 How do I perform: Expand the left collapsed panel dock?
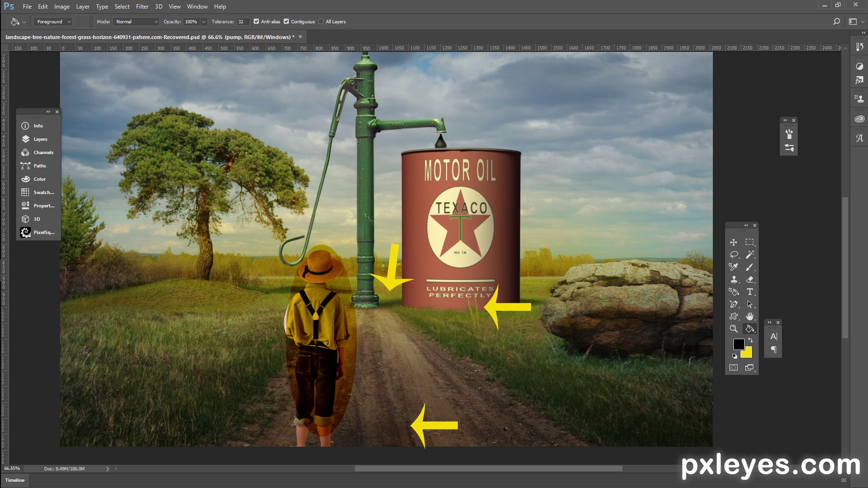(48, 112)
